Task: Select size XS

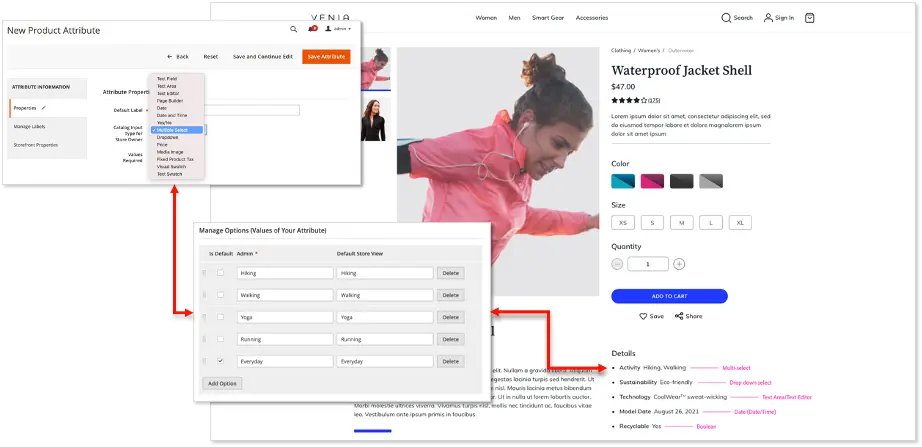Action: click(x=623, y=223)
